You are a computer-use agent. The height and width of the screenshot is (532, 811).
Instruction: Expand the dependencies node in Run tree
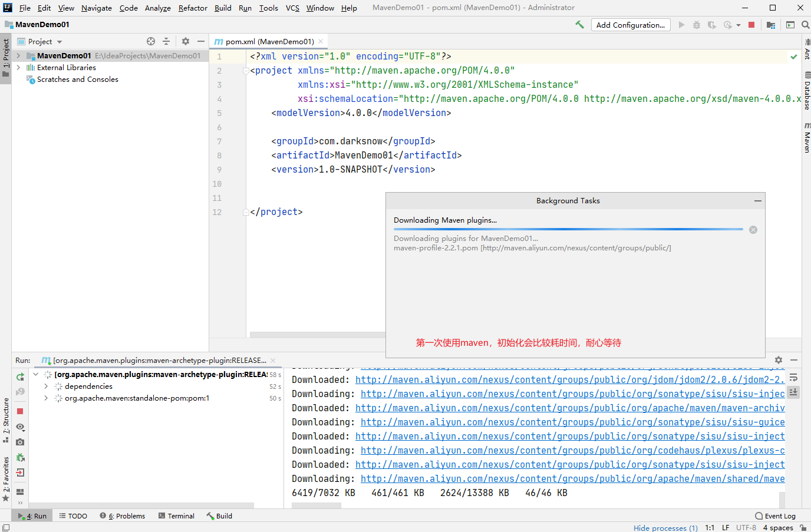46,386
